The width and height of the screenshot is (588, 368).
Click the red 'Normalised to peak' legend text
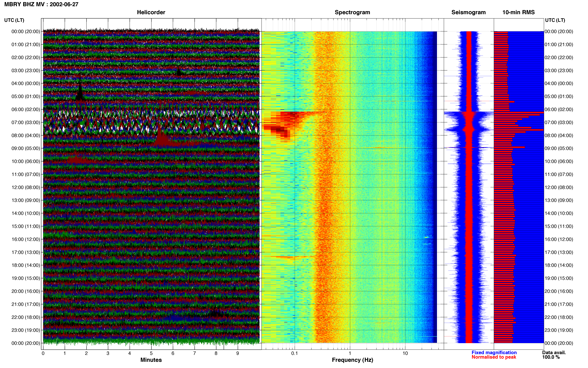pyautogui.click(x=494, y=357)
